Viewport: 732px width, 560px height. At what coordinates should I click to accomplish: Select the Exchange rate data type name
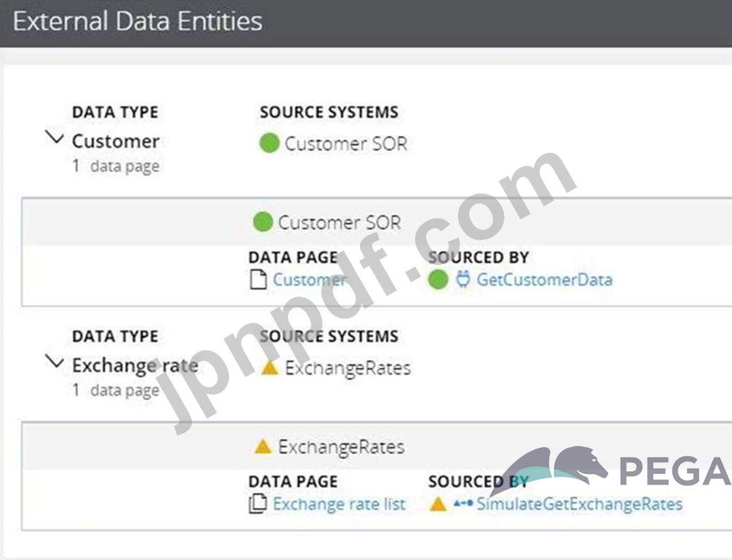(x=135, y=366)
